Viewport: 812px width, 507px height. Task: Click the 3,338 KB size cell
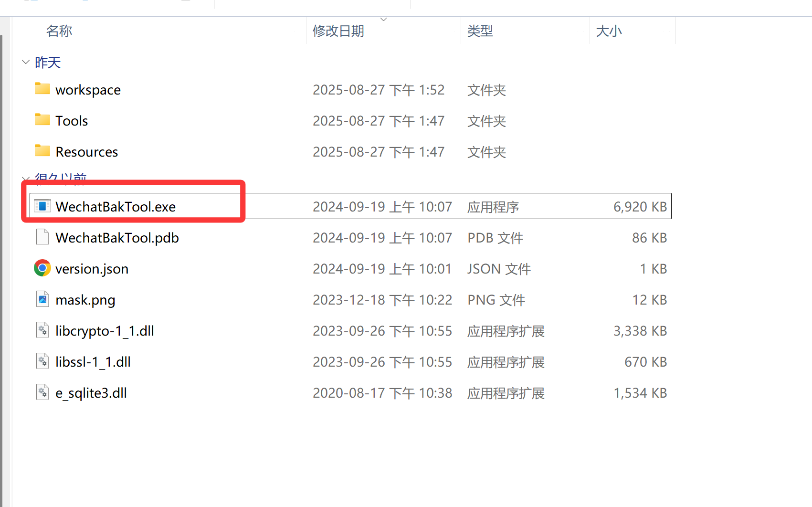tap(640, 331)
